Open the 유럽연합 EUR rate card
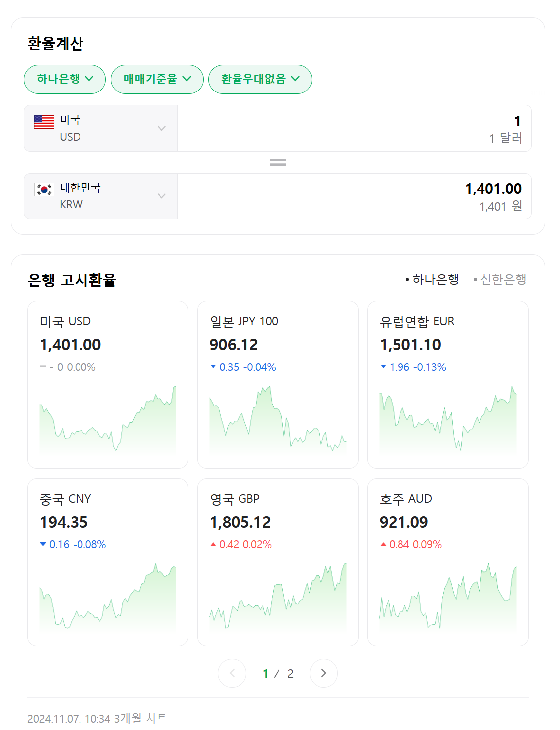560x730 pixels. [x=448, y=385]
